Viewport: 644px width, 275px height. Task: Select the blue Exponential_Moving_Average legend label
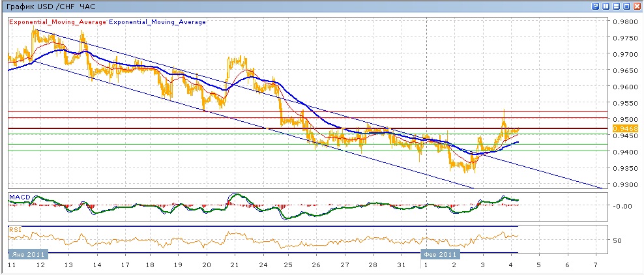(x=157, y=22)
